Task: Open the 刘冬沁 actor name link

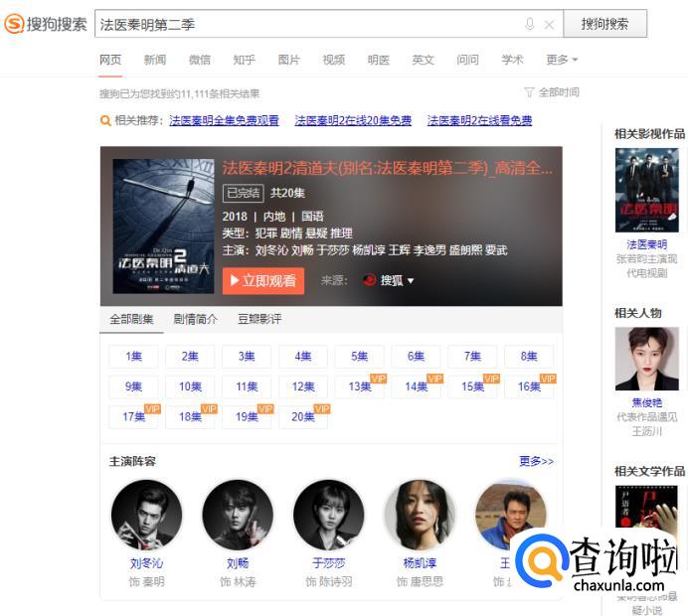Action: click(x=146, y=563)
